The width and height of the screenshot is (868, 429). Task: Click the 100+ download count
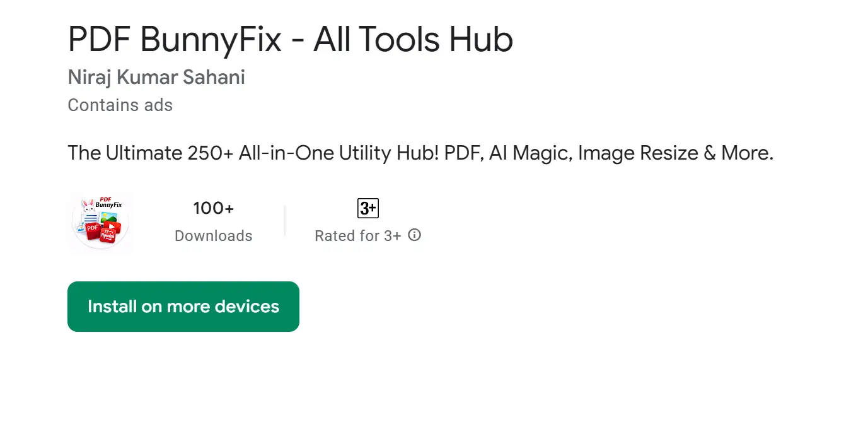(213, 208)
